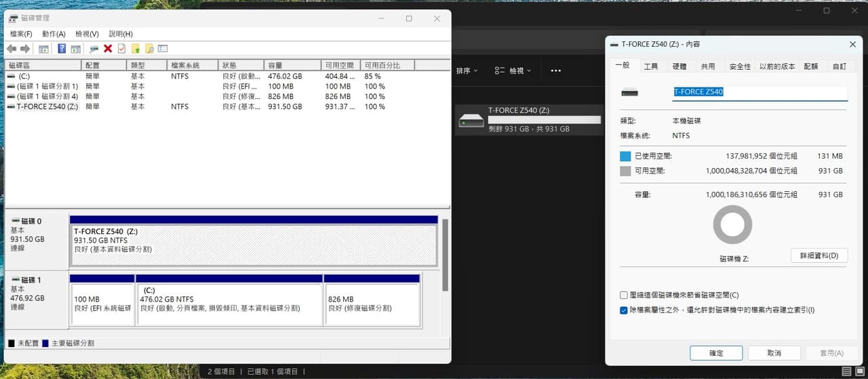Click the 詳細資料(D) button
868x379 pixels.
click(x=819, y=256)
